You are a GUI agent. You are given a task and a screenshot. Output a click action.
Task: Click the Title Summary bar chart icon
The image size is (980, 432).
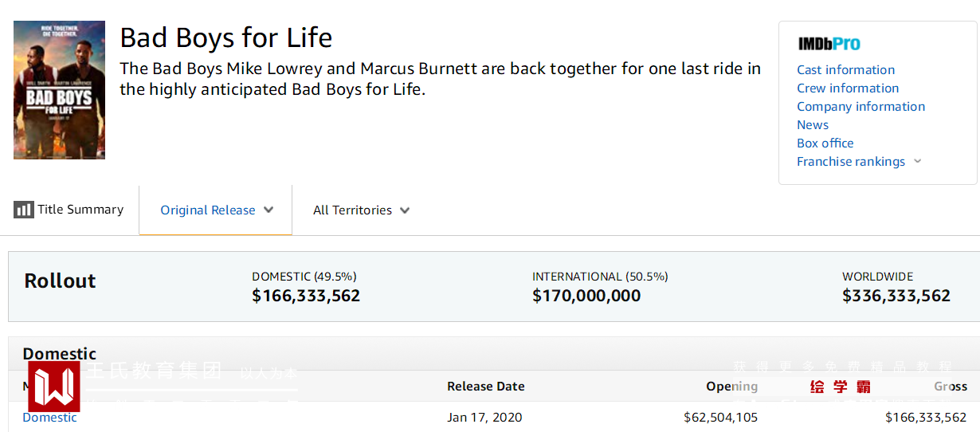click(23, 210)
